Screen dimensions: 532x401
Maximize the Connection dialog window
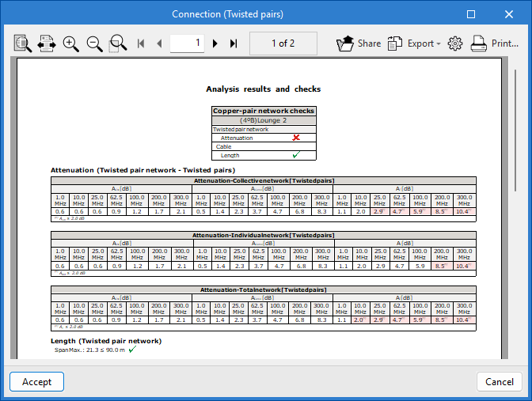[471, 14]
